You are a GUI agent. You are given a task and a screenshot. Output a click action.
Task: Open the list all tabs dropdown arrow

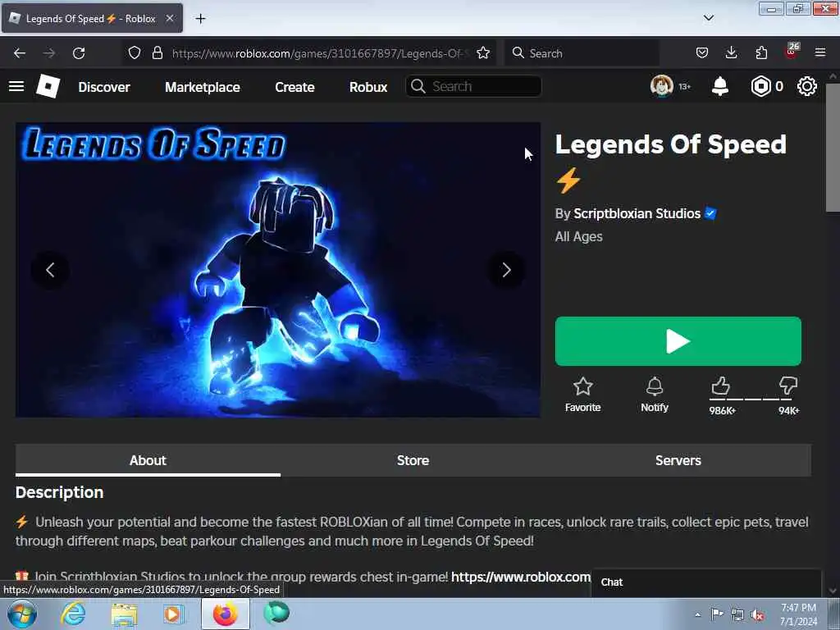click(x=708, y=18)
